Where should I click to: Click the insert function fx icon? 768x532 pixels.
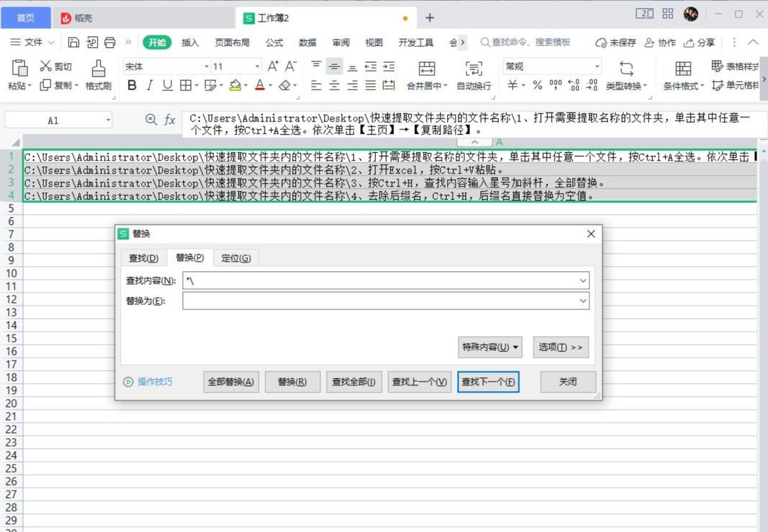click(170, 120)
